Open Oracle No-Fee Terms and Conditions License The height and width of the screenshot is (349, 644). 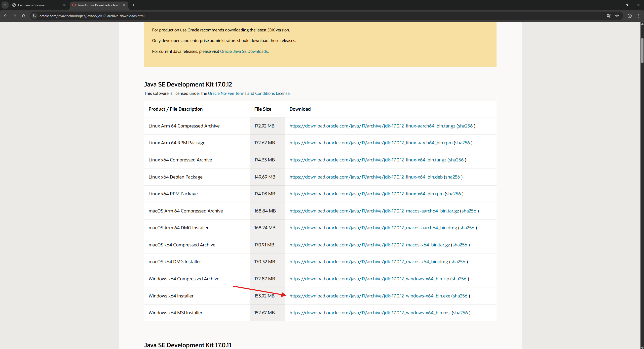pyautogui.click(x=249, y=93)
